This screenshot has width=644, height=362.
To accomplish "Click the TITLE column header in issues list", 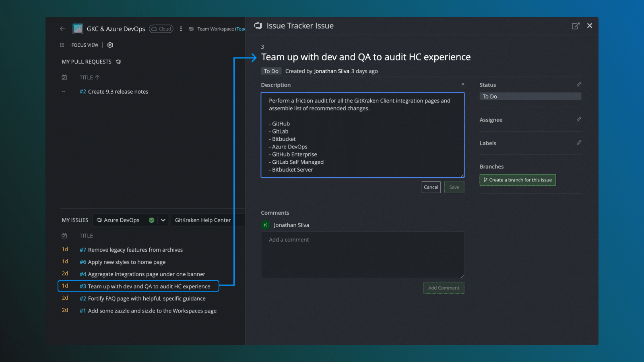I will (x=86, y=236).
